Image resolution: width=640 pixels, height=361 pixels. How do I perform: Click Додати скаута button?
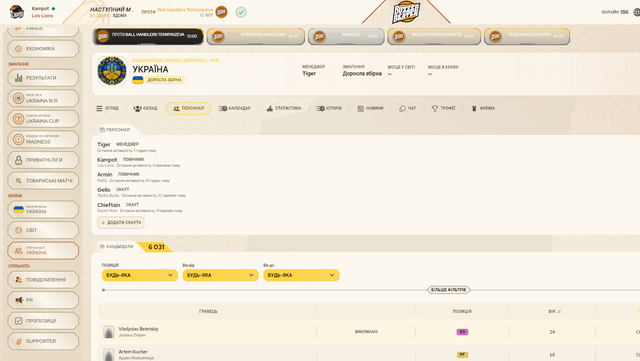click(x=121, y=223)
